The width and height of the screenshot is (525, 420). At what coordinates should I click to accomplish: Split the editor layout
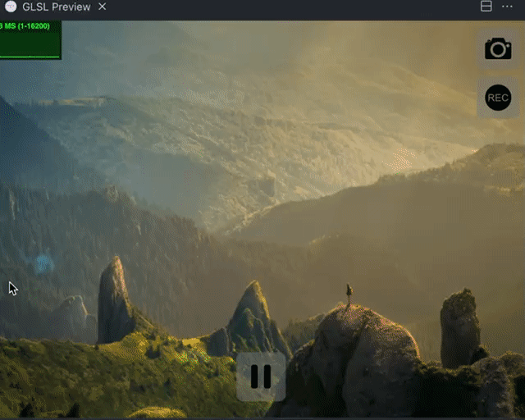[486, 7]
